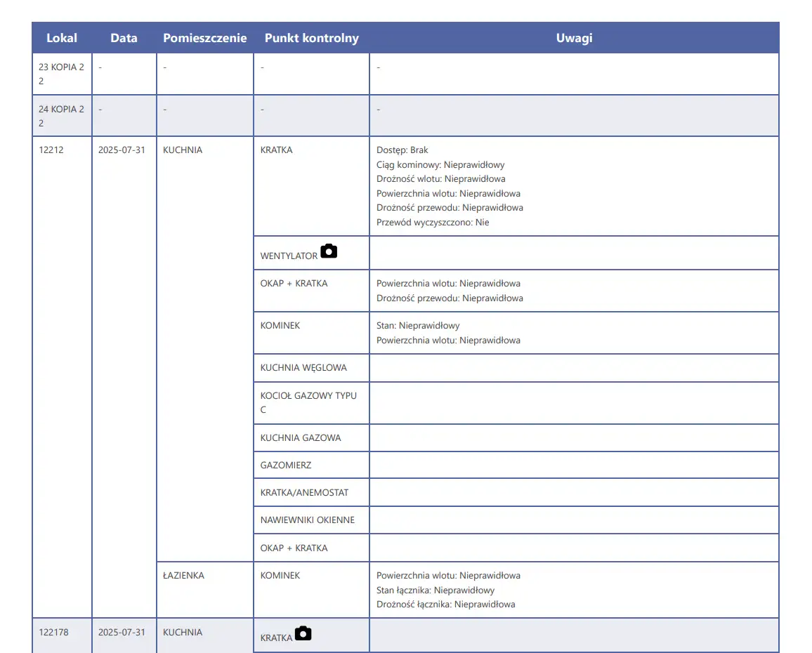Open the camera icon next to WENTYLATOR
Image resolution: width=812 pixels, height=653 pixels.
(x=329, y=251)
